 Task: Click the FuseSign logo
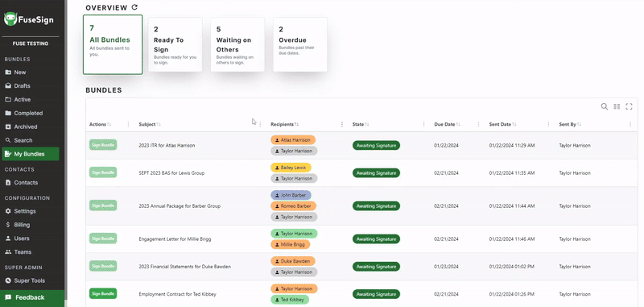coord(29,19)
